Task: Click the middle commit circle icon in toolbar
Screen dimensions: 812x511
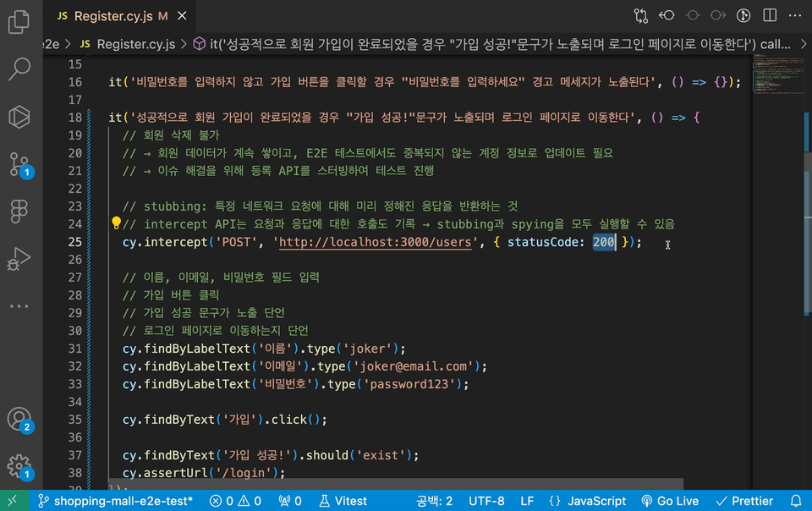Action: (693, 15)
